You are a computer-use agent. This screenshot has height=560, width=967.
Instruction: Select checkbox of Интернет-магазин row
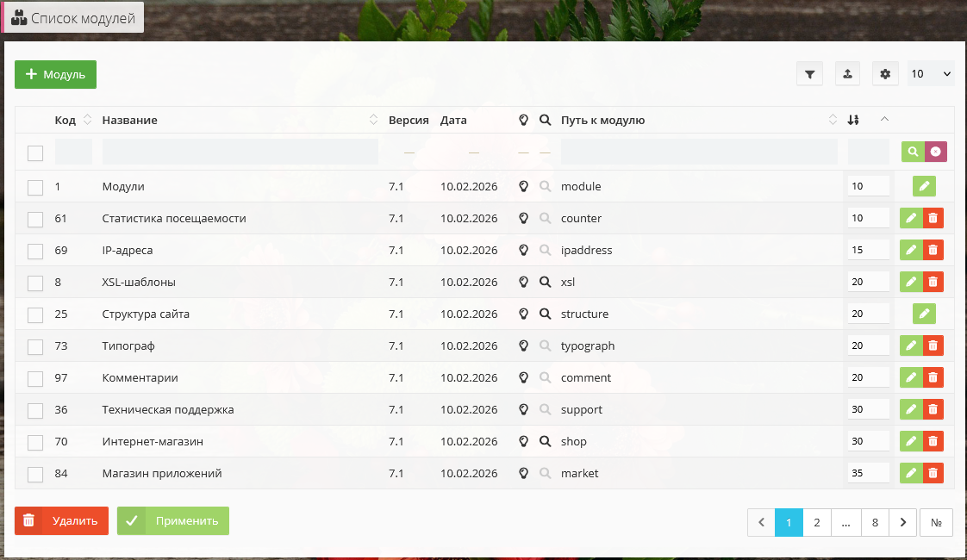click(35, 442)
